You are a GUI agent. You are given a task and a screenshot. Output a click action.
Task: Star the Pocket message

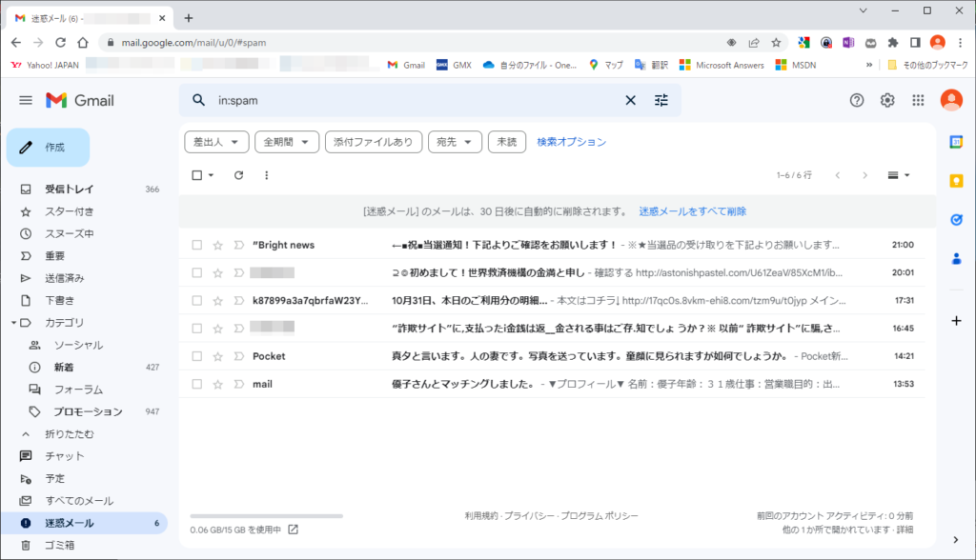[x=218, y=356]
